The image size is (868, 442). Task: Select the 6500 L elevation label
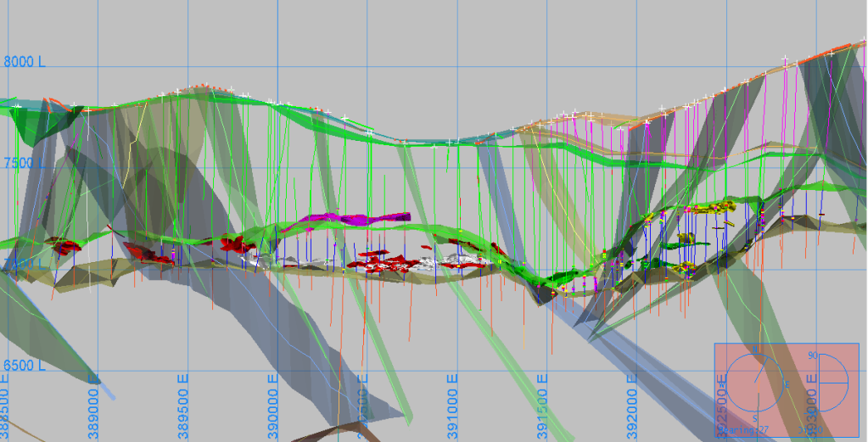coord(25,366)
